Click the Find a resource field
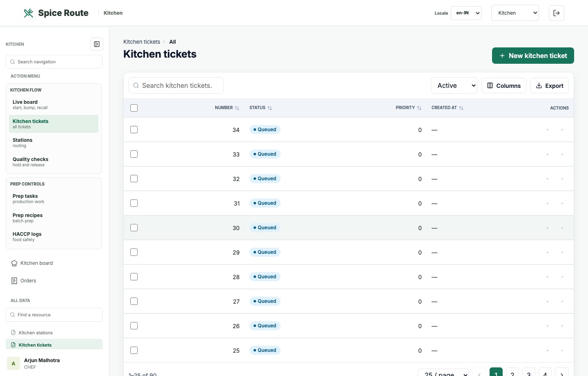This screenshot has width=588, height=376. (54, 315)
